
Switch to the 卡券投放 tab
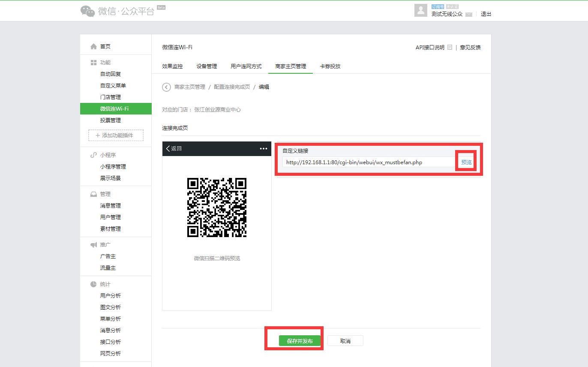[x=330, y=66]
